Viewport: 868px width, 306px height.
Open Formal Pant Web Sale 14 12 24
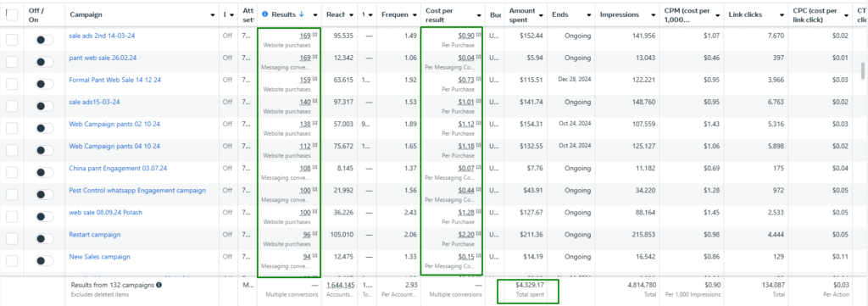pyautogui.click(x=115, y=80)
